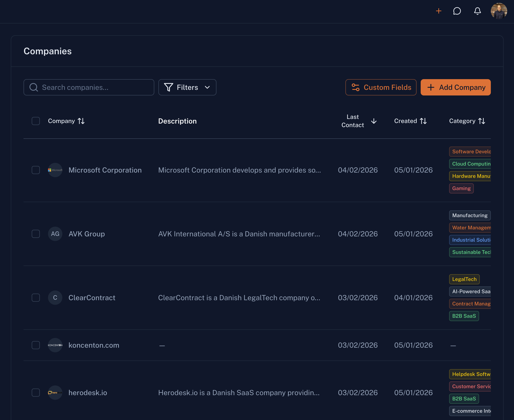Click B2B SaaS tag in herodesk.io row
This screenshot has height=420, width=514.
tap(464, 399)
